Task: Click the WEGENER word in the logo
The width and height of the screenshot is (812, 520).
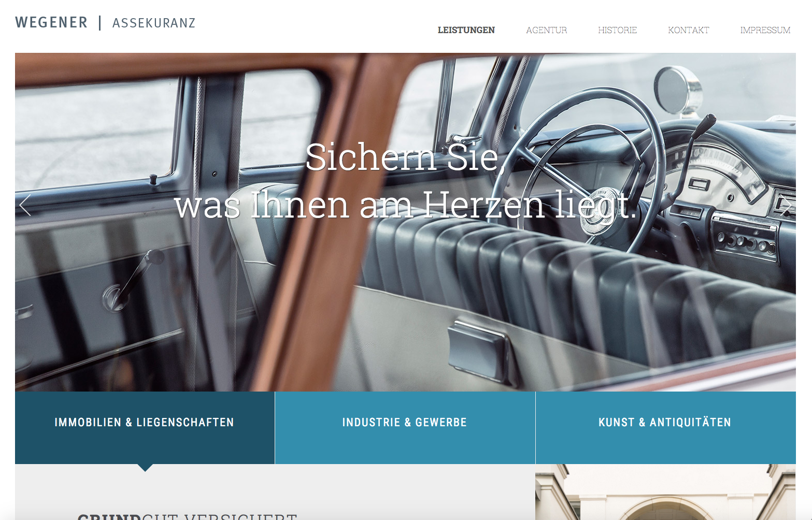Action: click(51, 23)
